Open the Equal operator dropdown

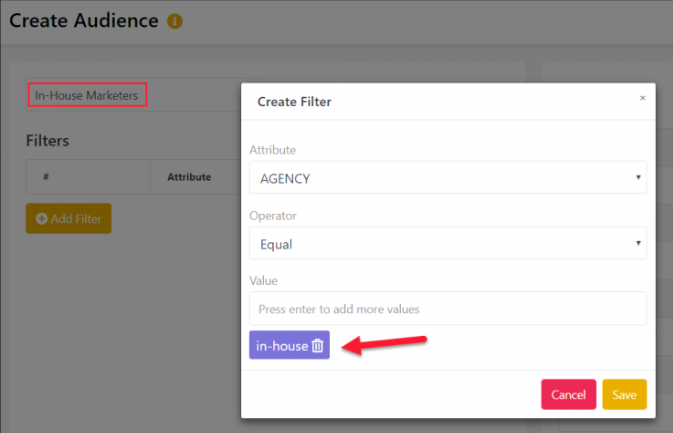tap(448, 244)
